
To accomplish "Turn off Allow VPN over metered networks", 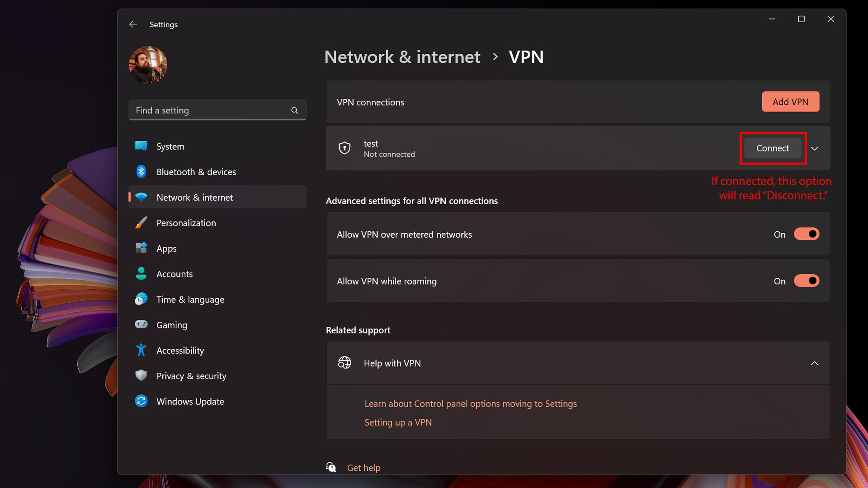I will click(806, 234).
